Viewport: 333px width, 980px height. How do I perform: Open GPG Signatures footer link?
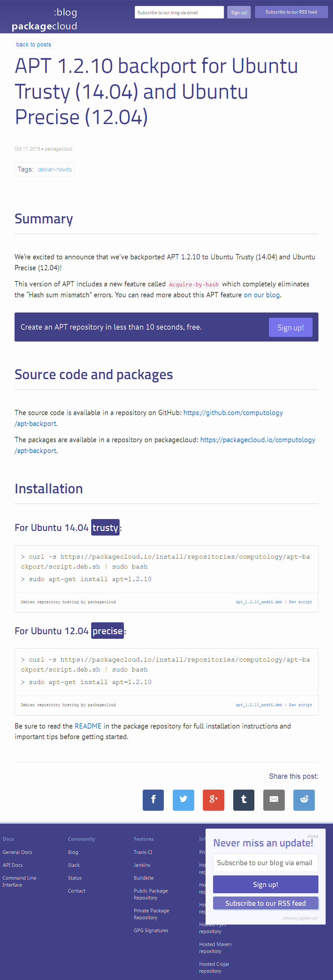point(151,931)
